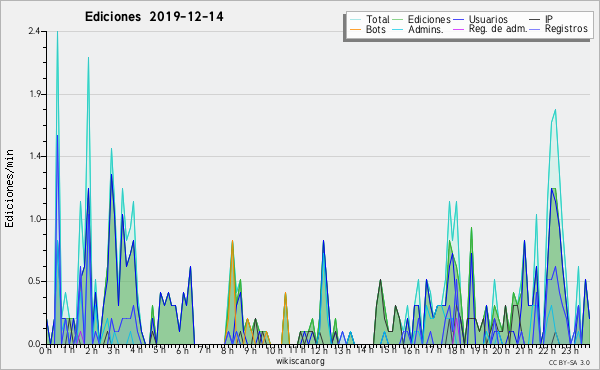Click the "23 h" x-axis label
The image size is (600, 370).
(569, 350)
